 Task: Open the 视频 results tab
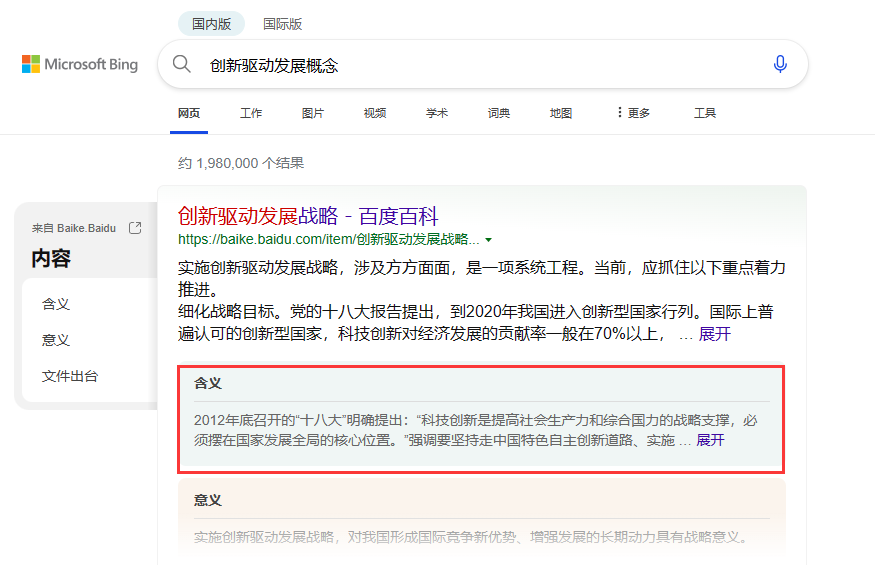[374, 113]
